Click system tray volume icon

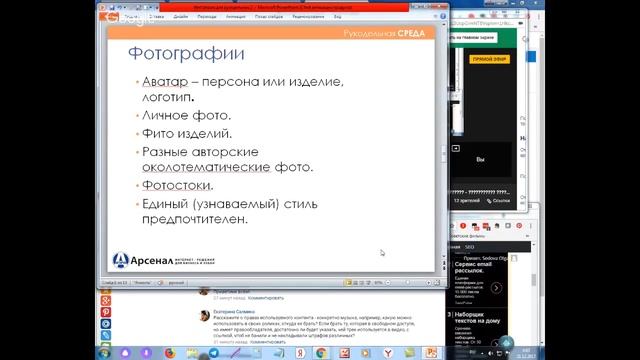490,353
